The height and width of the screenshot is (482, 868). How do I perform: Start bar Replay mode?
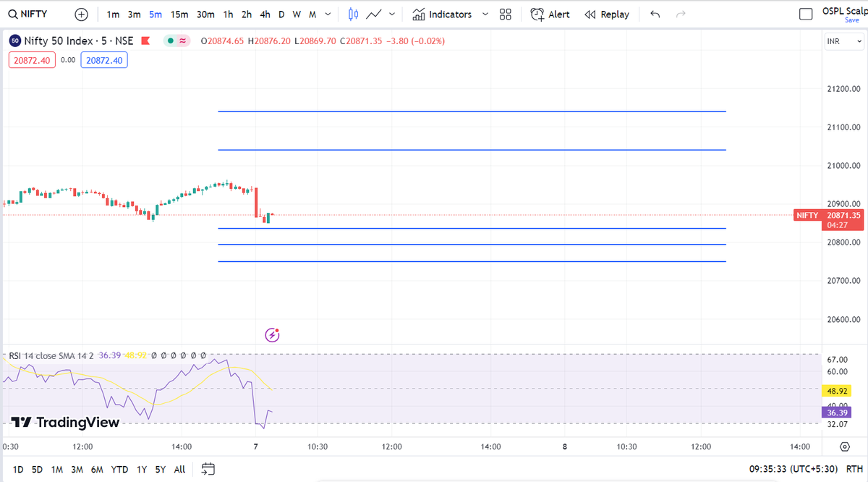pyautogui.click(x=606, y=14)
